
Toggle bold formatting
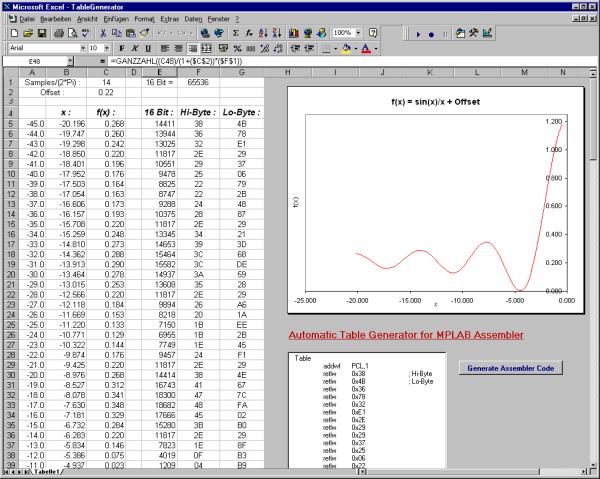click(122, 47)
